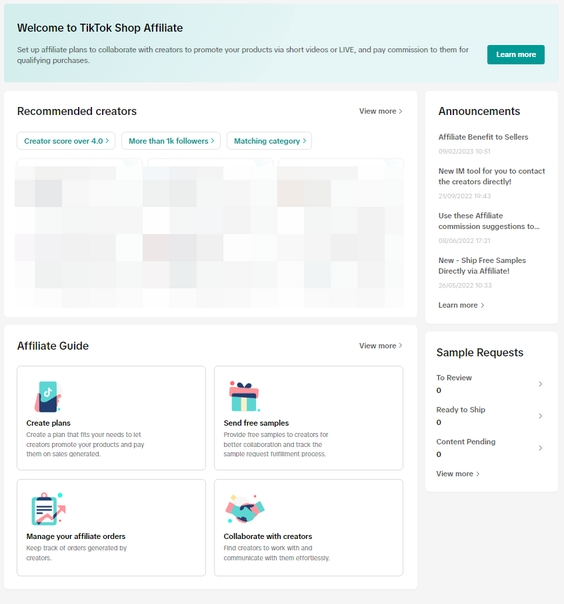564x604 pixels.
Task: Open the Ship Free Samples announcement
Action: click(482, 266)
